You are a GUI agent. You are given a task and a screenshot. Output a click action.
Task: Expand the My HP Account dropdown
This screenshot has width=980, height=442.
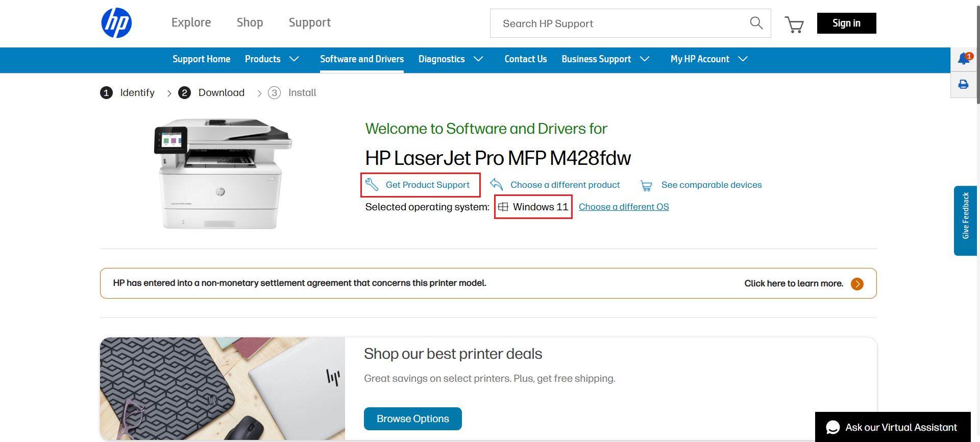(x=709, y=59)
